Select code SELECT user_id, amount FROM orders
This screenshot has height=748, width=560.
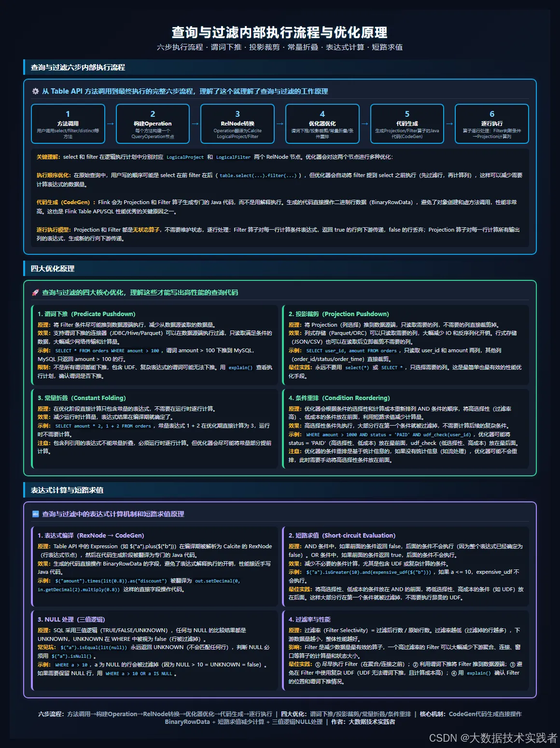351,351
